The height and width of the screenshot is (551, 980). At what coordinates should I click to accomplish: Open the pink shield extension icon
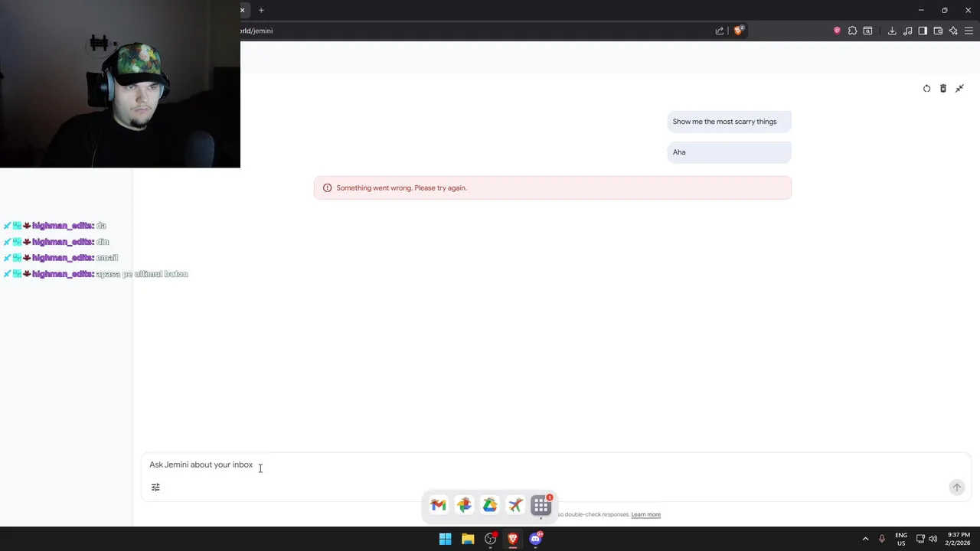pyautogui.click(x=837, y=31)
